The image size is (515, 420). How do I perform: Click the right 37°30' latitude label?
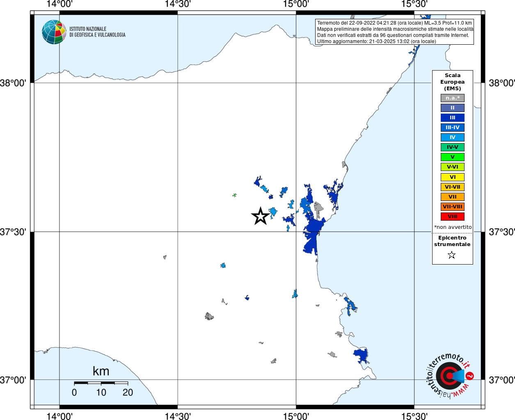click(502, 232)
